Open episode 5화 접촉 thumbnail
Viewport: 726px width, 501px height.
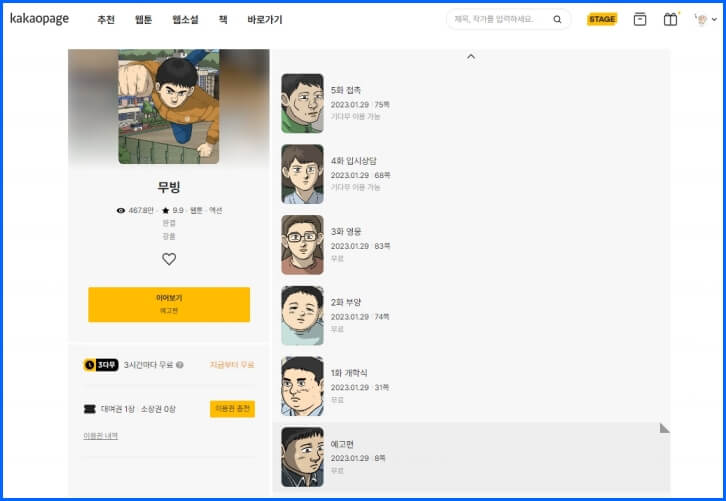tap(302, 103)
